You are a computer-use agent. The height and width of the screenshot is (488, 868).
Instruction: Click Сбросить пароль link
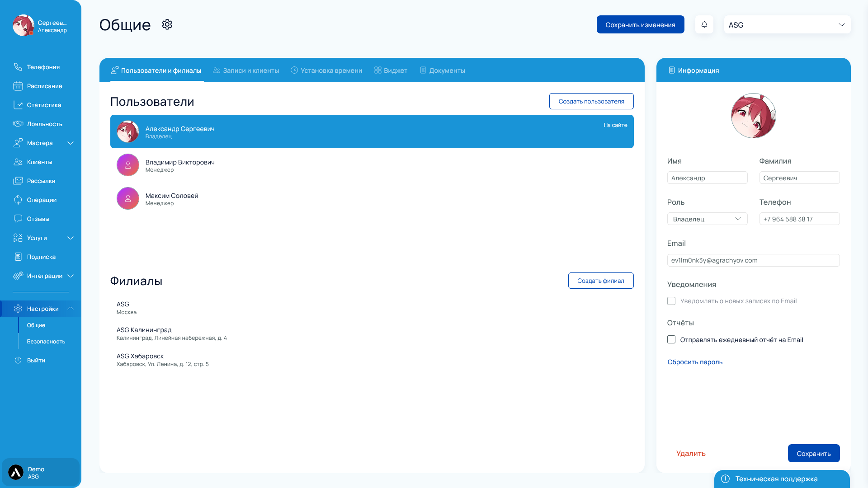(x=695, y=362)
